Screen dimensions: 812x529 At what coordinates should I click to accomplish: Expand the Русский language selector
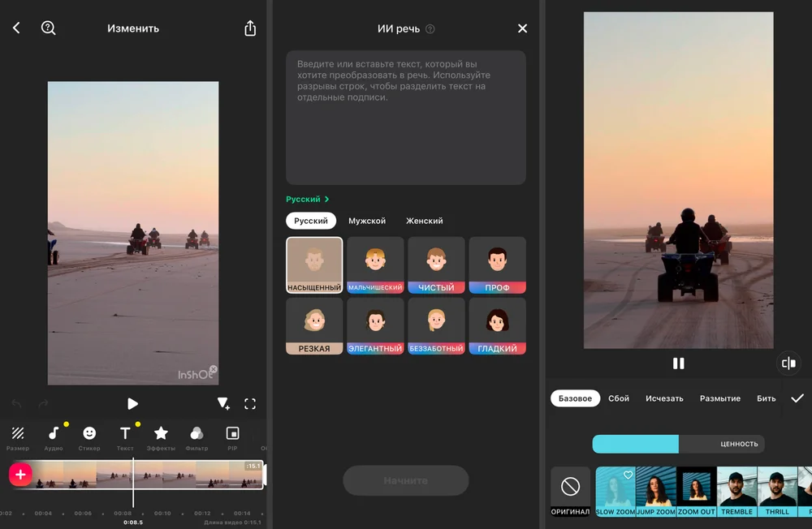(308, 199)
